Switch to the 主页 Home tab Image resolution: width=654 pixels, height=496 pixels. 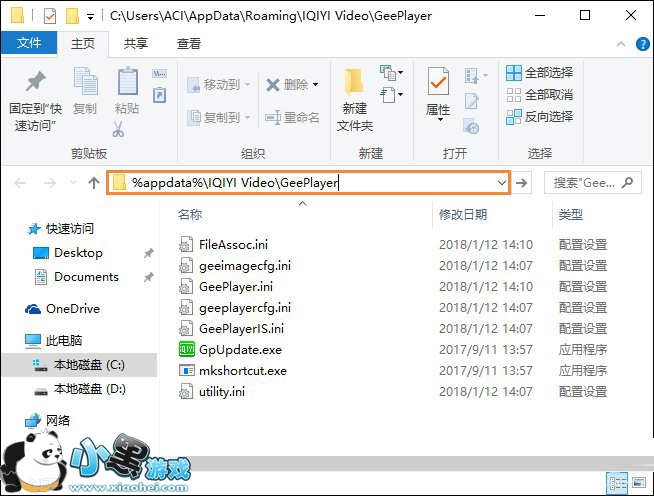point(83,43)
